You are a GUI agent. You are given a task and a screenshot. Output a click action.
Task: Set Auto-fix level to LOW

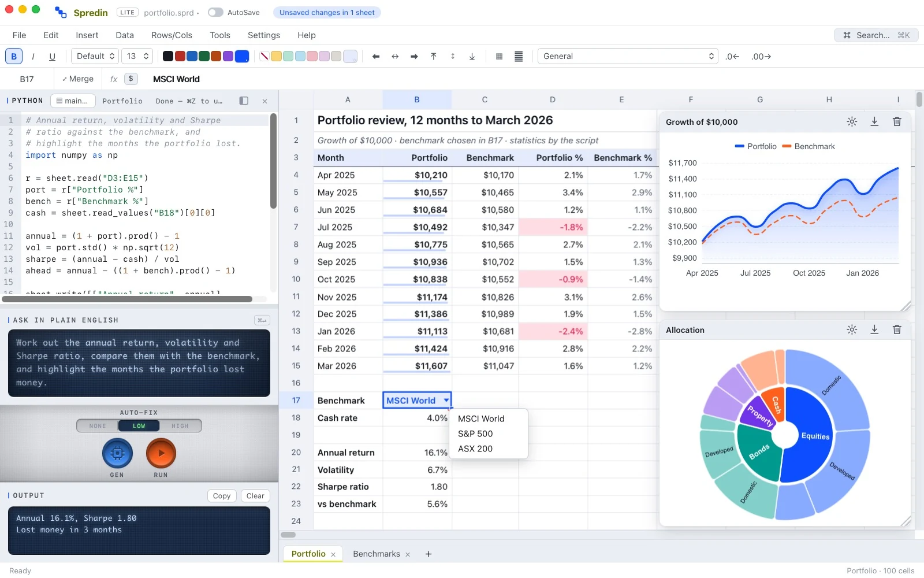(139, 426)
